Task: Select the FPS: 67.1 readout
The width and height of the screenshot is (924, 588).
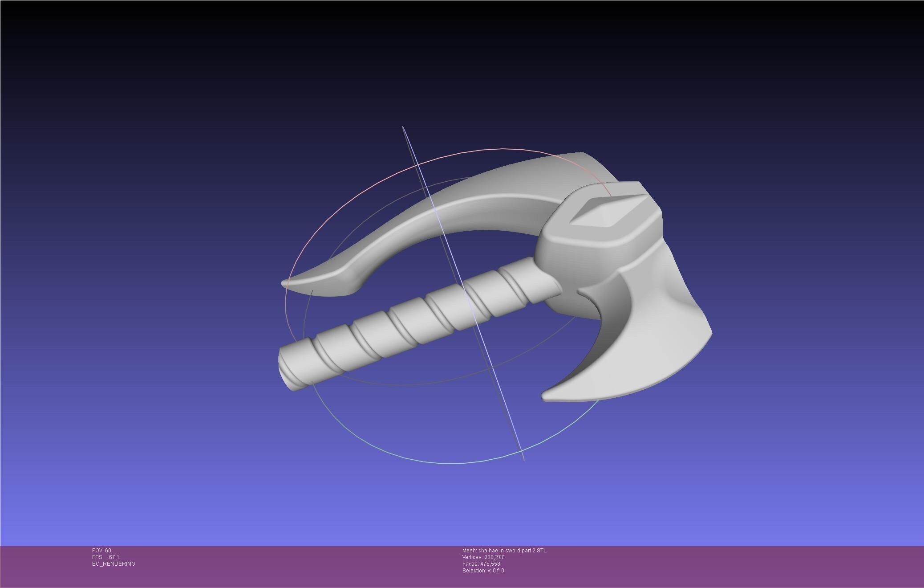Action: [x=105, y=557]
